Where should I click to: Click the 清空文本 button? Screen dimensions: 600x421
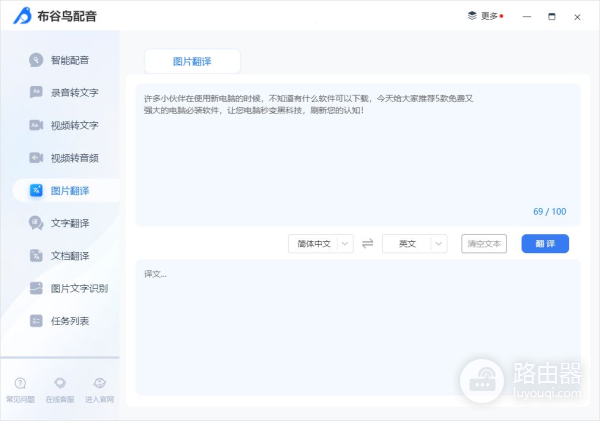click(x=484, y=244)
